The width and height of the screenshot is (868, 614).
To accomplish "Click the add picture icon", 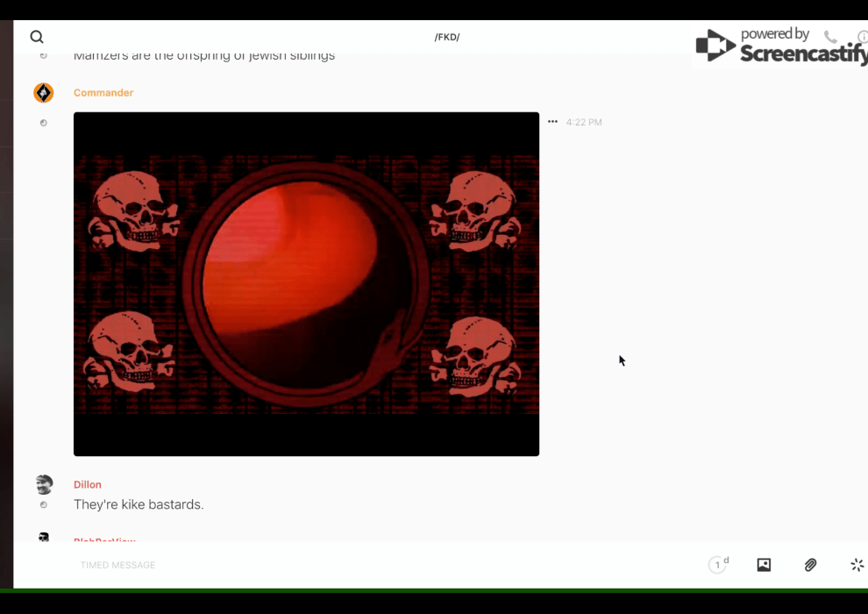I will 764,565.
